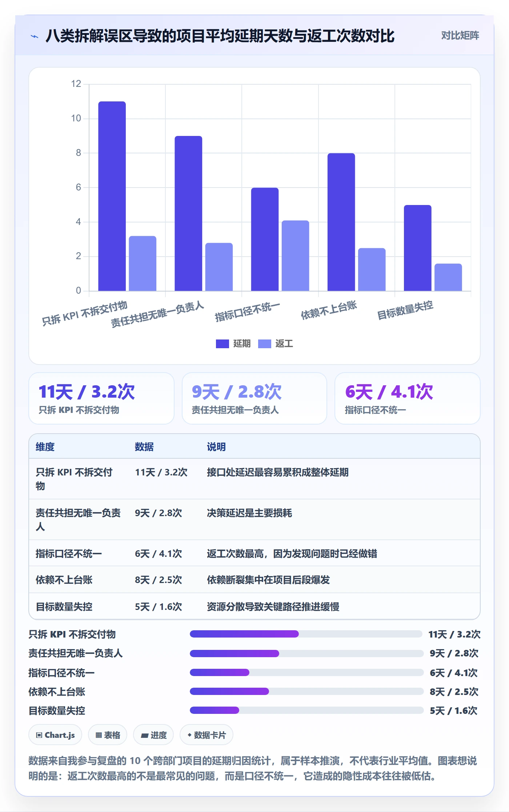Select the 11天 / 3.2次 data card
The image size is (509, 812).
pyautogui.click(x=101, y=398)
